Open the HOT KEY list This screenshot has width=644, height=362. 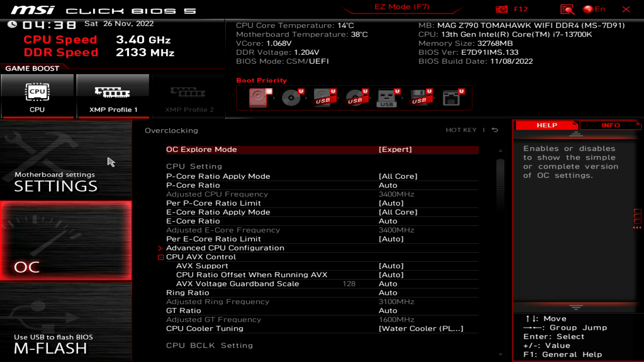[461, 130]
